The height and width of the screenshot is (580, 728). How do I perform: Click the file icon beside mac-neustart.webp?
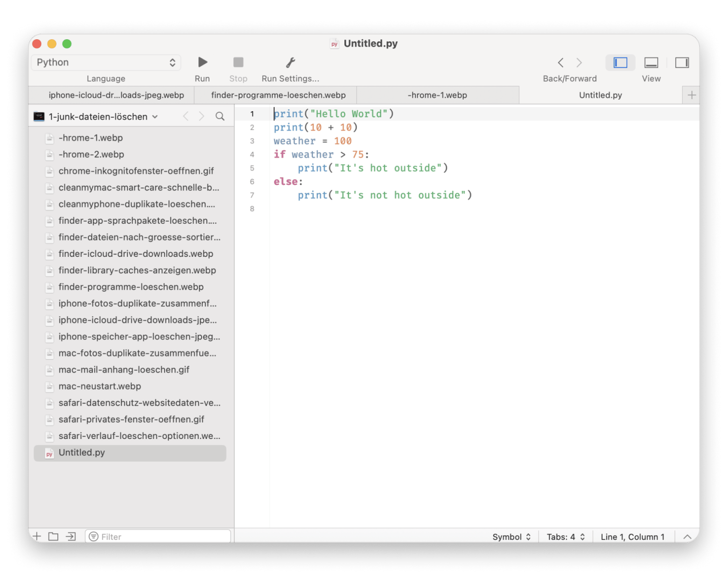click(49, 387)
